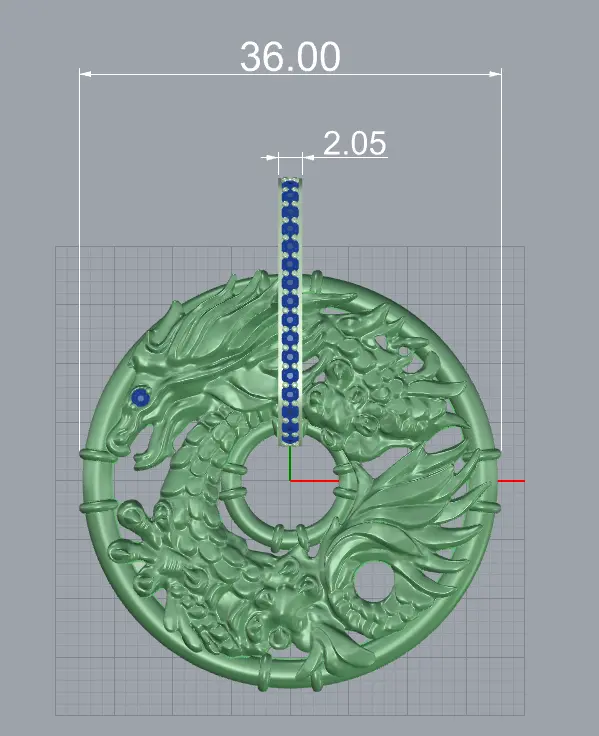
Task: Click the right arrowhead of the 36.00 dimension
Action: (x=496, y=74)
